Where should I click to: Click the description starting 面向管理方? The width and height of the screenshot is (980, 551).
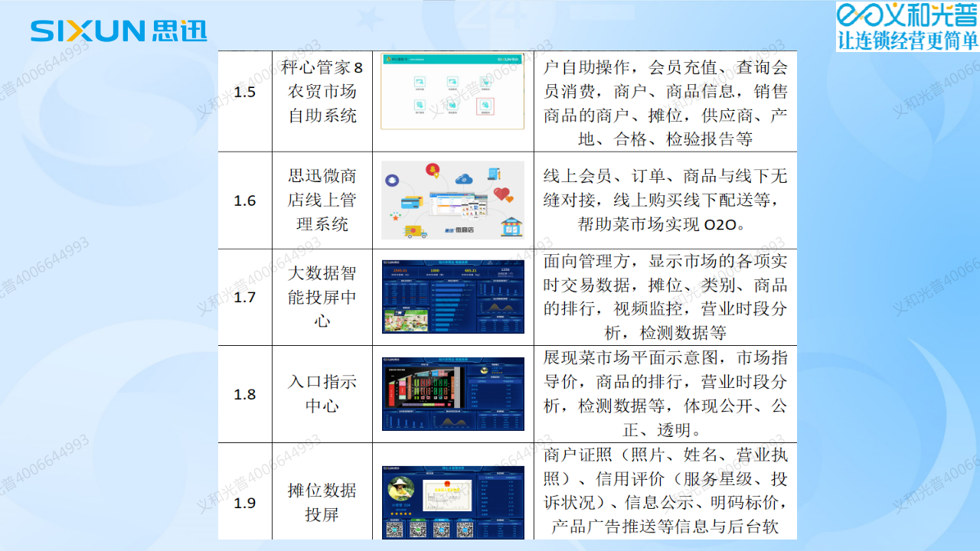pos(665,297)
